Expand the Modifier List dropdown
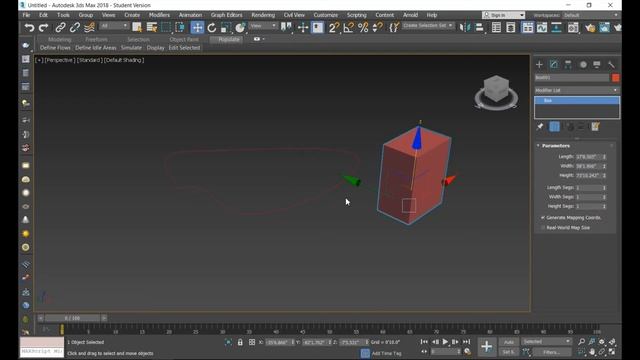The image size is (640, 360). pos(577,90)
